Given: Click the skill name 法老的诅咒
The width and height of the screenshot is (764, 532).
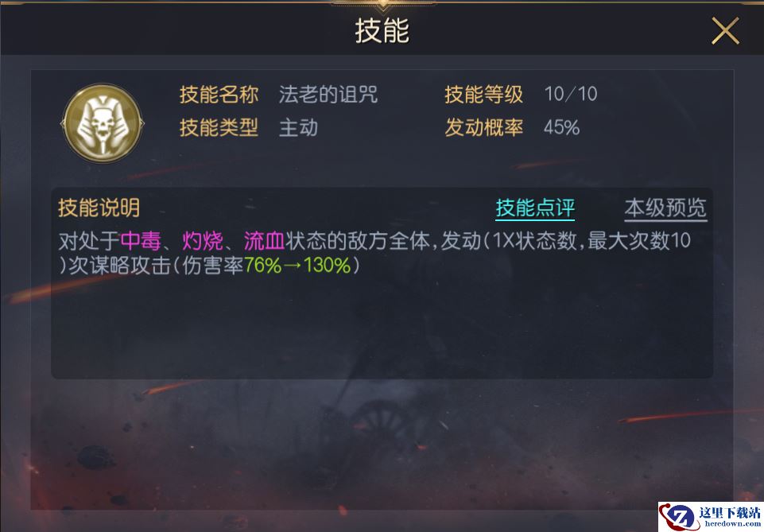Looking at the screenshot, I should tap(328, 95).
